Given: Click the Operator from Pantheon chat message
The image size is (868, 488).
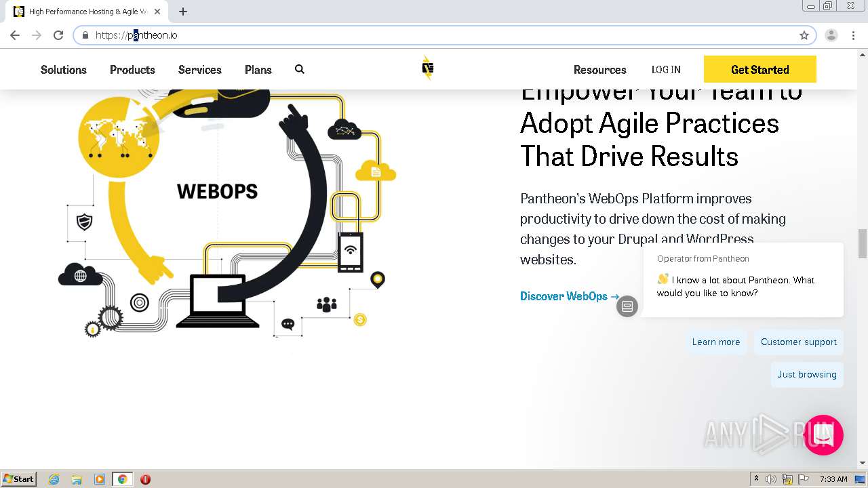Looking at the screenshot, I should 743,280.
